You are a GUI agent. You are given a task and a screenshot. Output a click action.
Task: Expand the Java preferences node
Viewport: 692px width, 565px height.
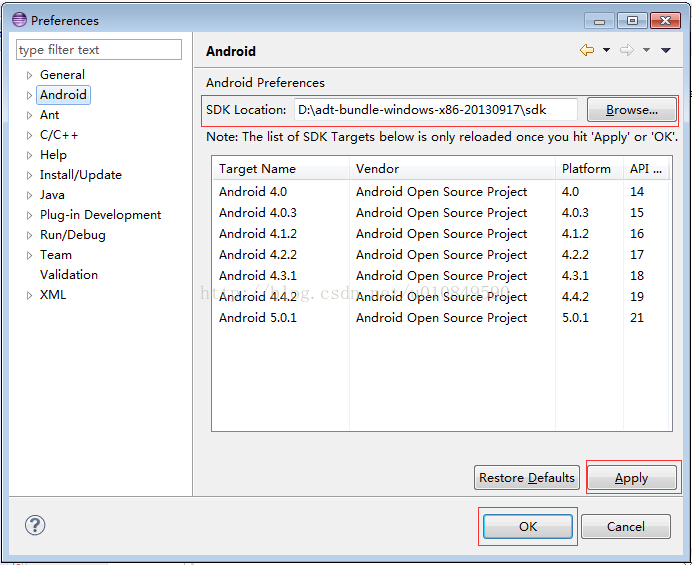tap(29, 196)
